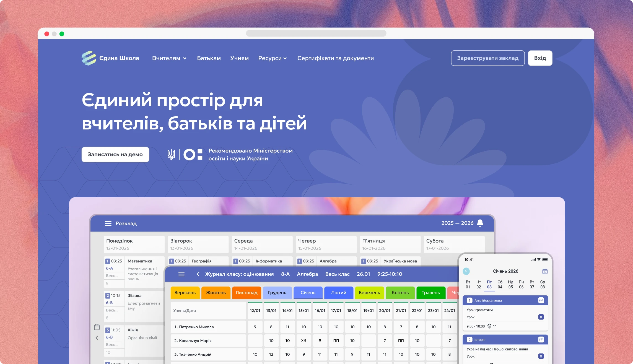Click the Вхід login button
Screen dimensions: 633x364
point(540,58)
